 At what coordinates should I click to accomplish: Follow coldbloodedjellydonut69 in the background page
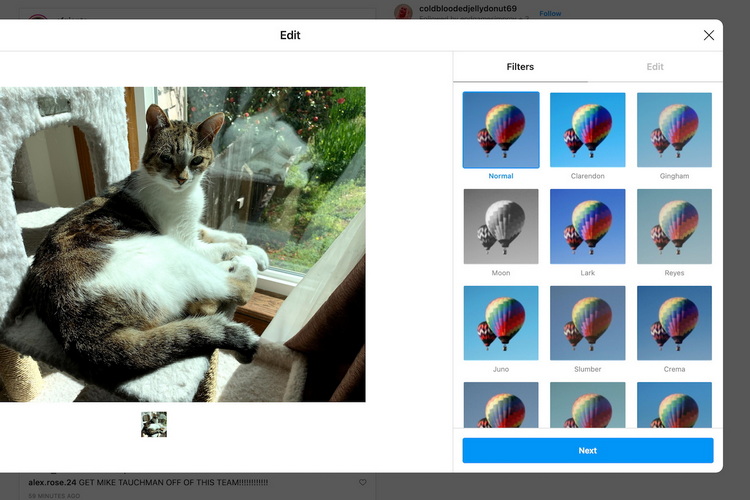(x=550, y=14)
